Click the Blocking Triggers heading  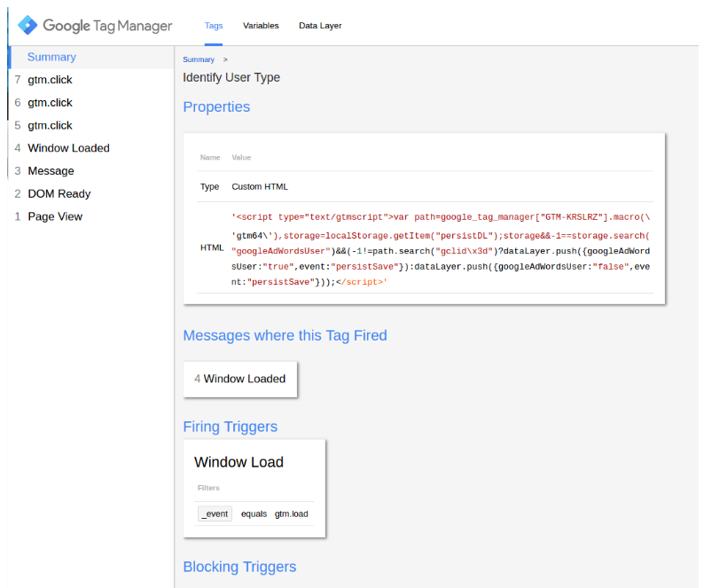pos(239,567)
